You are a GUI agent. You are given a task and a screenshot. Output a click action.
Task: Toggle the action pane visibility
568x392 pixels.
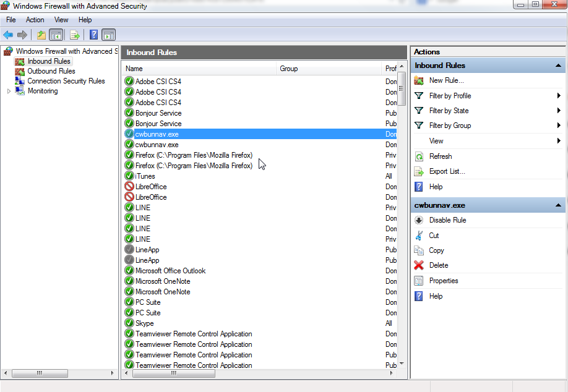click(108, 35)
